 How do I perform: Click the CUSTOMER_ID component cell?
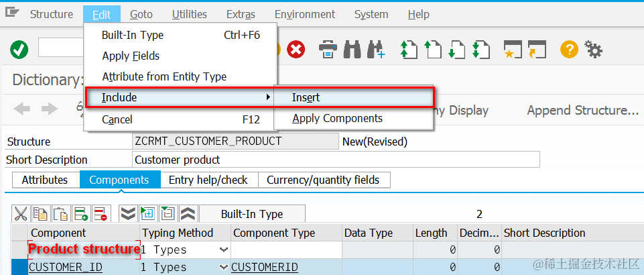click(84, 267)
